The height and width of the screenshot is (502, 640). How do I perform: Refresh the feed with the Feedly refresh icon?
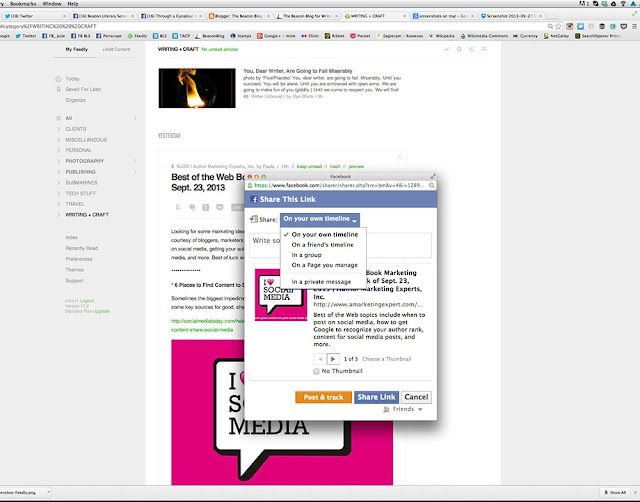471,49
